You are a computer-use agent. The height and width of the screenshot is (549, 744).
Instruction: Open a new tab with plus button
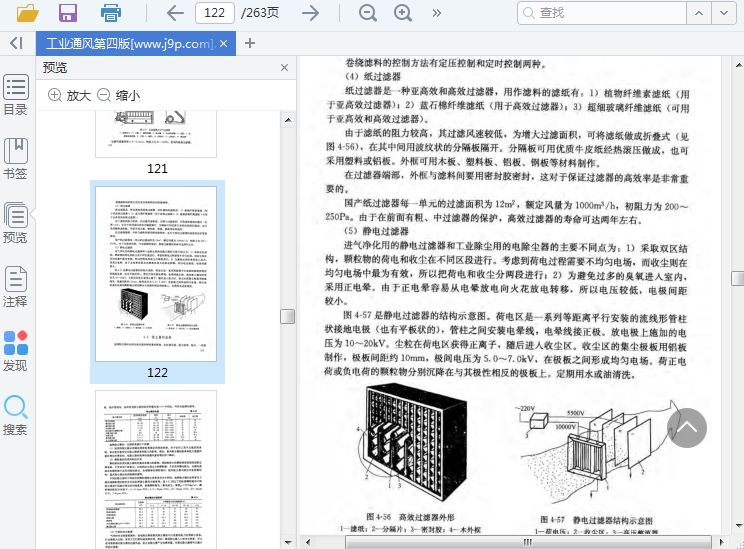pos(250,43)
